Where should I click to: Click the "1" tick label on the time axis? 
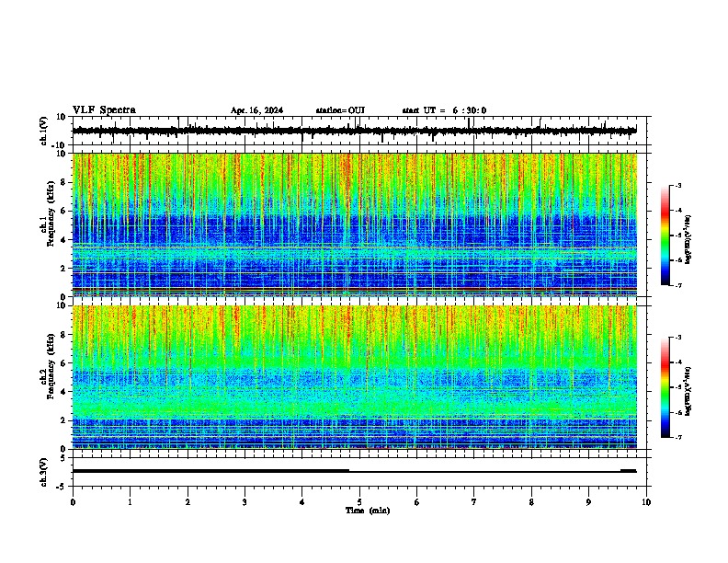130,502
